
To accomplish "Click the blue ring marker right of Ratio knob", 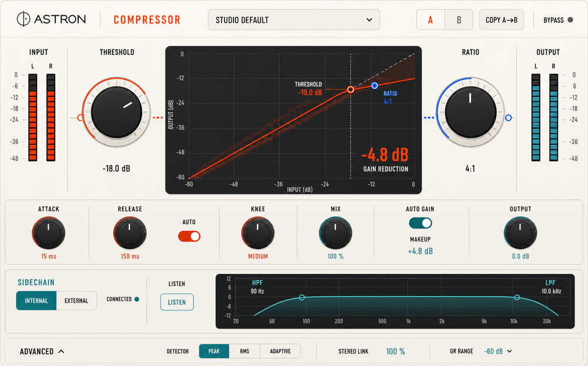I will [508, 117].
